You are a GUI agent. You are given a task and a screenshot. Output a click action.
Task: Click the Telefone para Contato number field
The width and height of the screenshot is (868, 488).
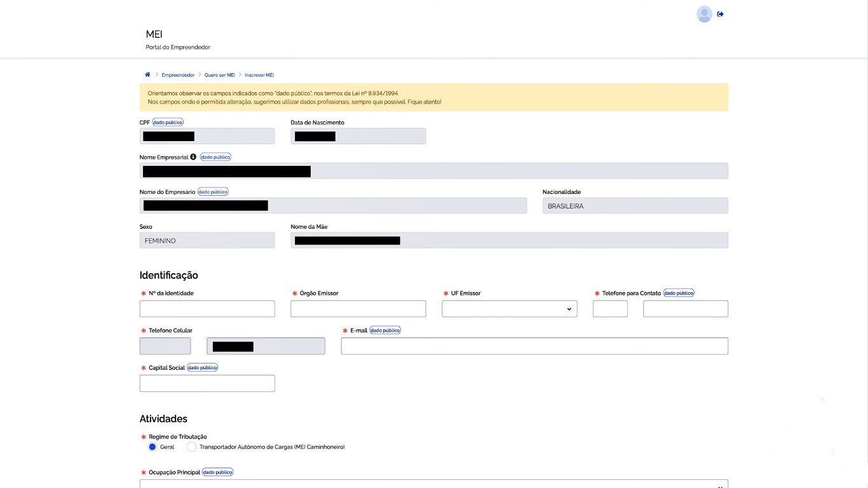(x=686, y=309)
